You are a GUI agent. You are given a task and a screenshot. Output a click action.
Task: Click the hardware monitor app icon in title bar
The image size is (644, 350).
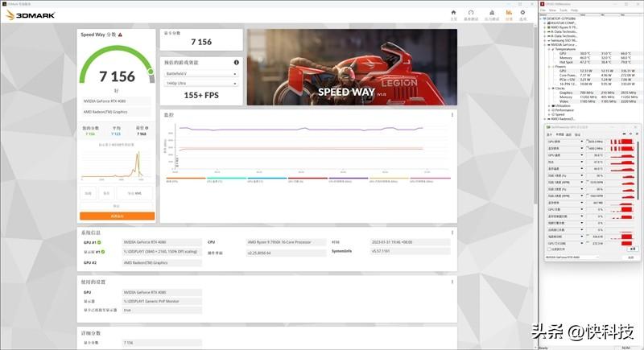[542, 4]
